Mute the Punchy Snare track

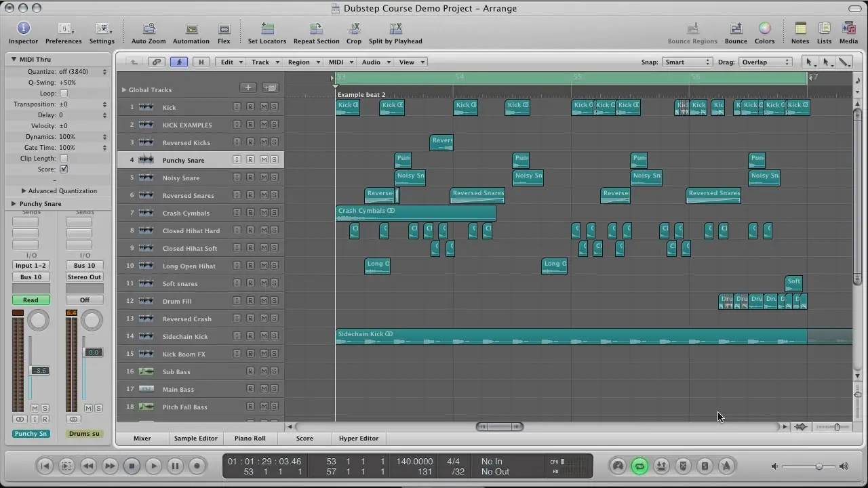(x=264, y=160)
